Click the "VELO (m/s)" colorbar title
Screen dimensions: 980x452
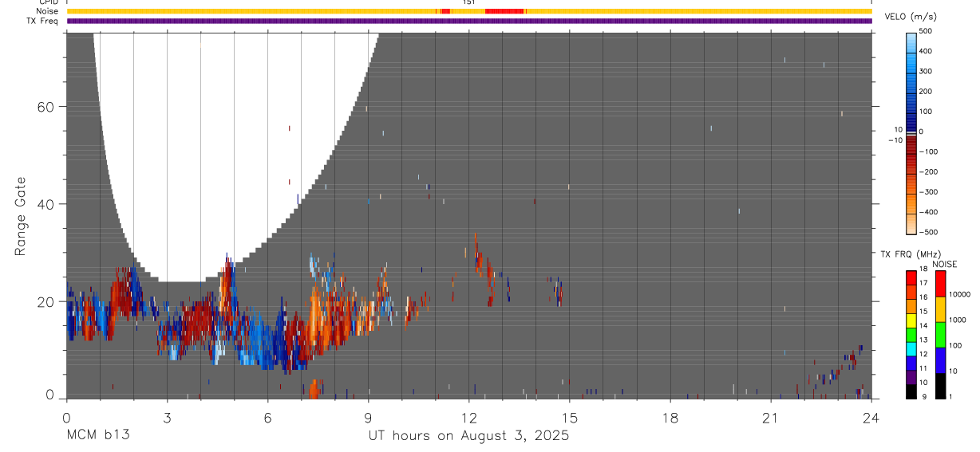coord(911,18)
